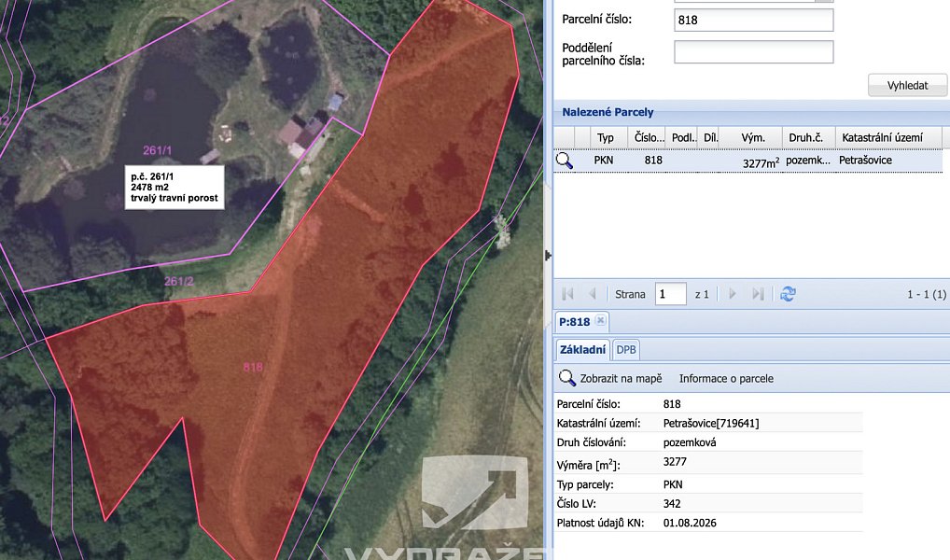Click the PKN type cell in results
950x560 pixels.
604,160
